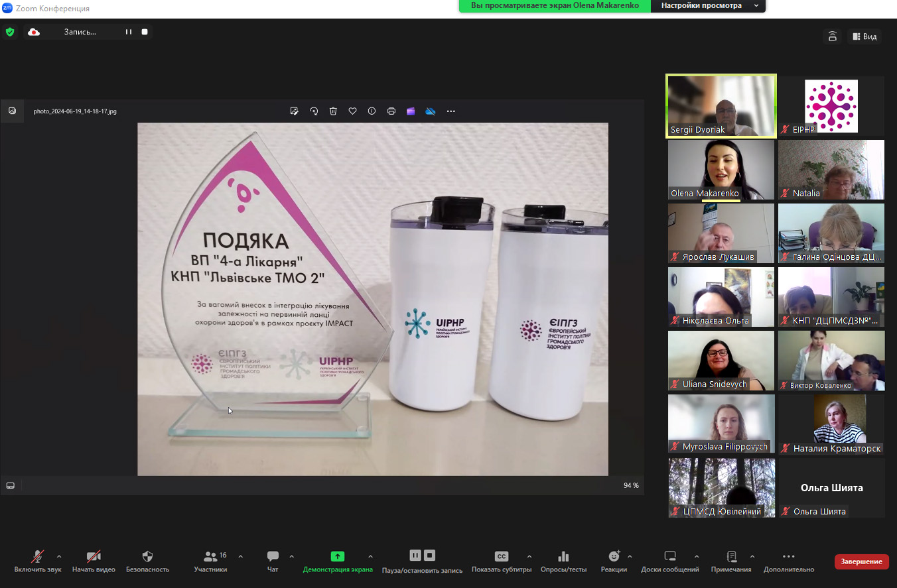Open Доски сообщений whiteboards
Viewport: 897px width, 588px height.
669,561
